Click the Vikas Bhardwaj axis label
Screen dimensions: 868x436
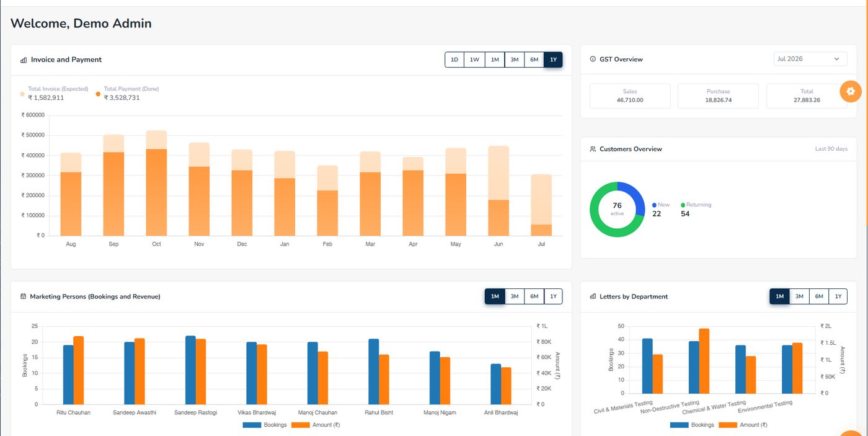pyautogui.click(x=257, y=412)
